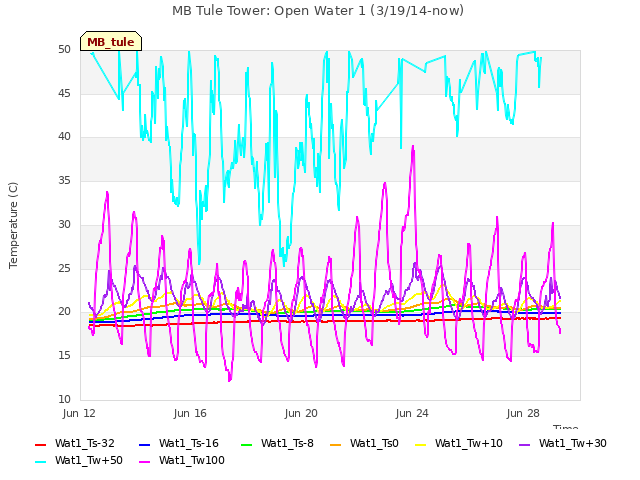This screenshot has height=480, width=640.
Task: Click the magenta Wat1_Tw100 legend swatch
Action: (x=145, y=461)
